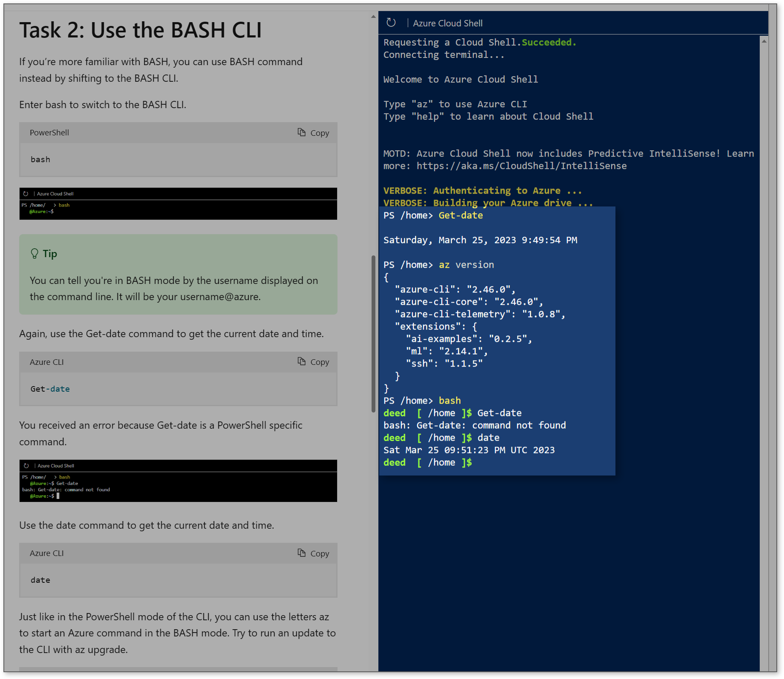Click the Tip lightbulb icon

[x=34, y=254]
